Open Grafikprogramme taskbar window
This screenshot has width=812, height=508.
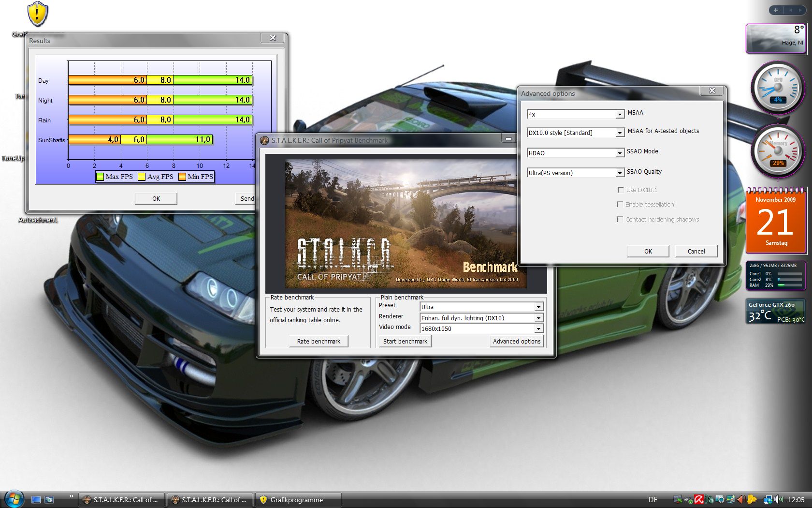298,500
